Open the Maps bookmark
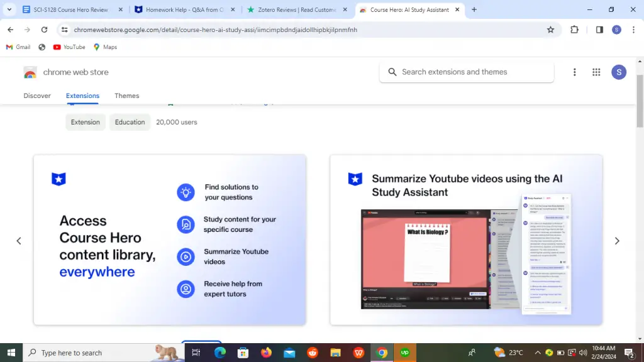The width and height of the screenshot is (644, 362). 105,47
